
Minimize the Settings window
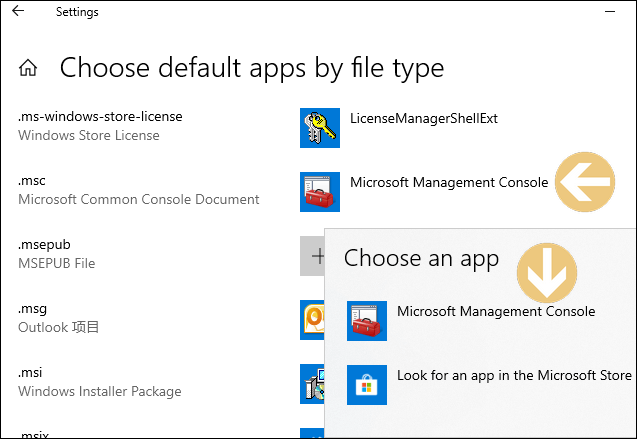pos(610,12)
